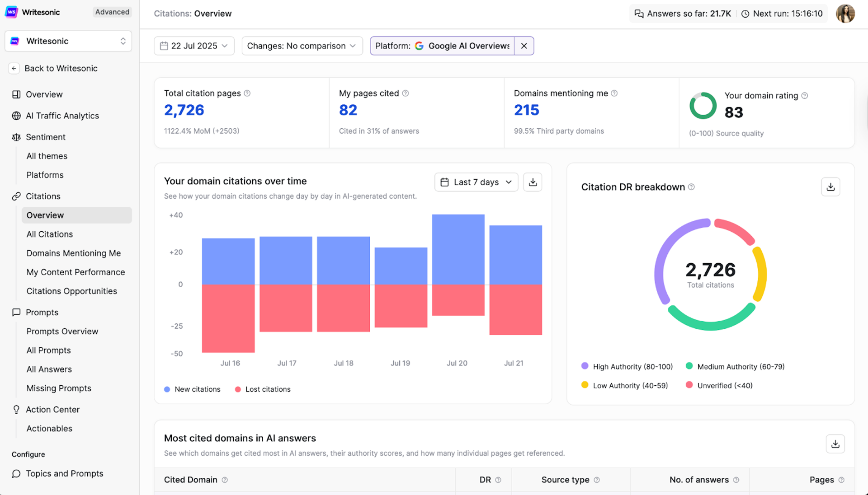Image resolution: width=868 pixels, height=495 pixels.
Task: Toggle High Authority (80-100) legend
Action: (627, 366)
